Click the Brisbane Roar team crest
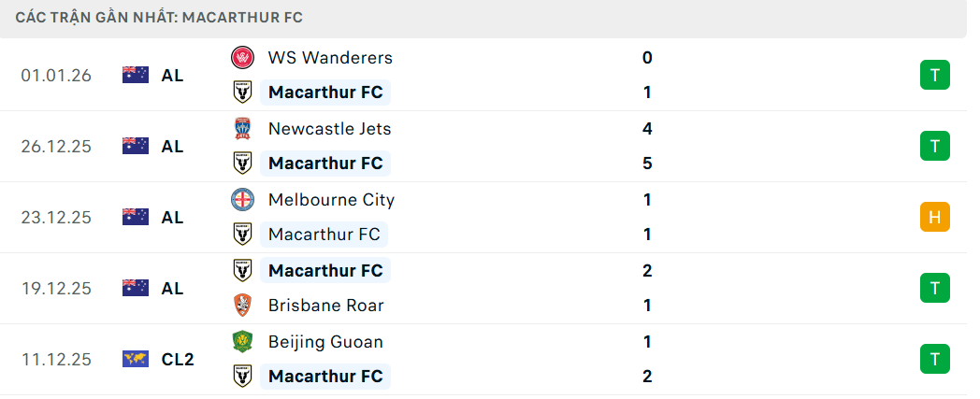 (243, 306)
